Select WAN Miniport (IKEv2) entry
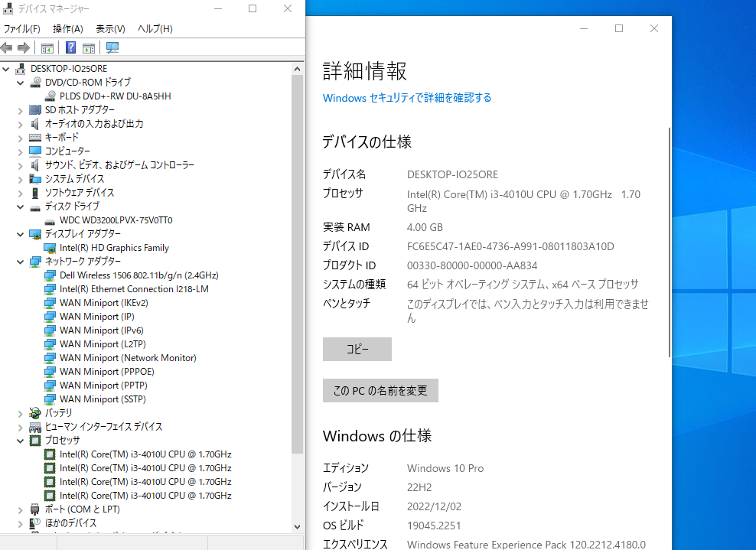The image size is (756, 550). [103, 303]
